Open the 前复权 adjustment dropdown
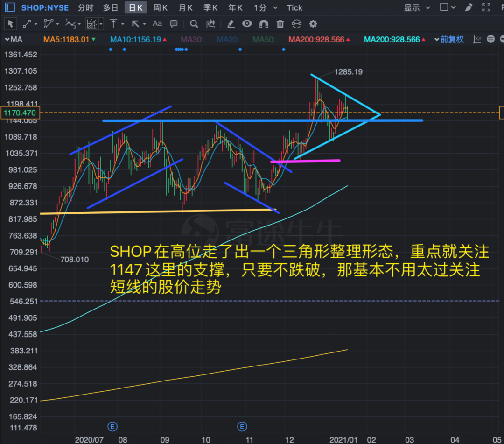This screenshot has width=504, height=444. 449,40
